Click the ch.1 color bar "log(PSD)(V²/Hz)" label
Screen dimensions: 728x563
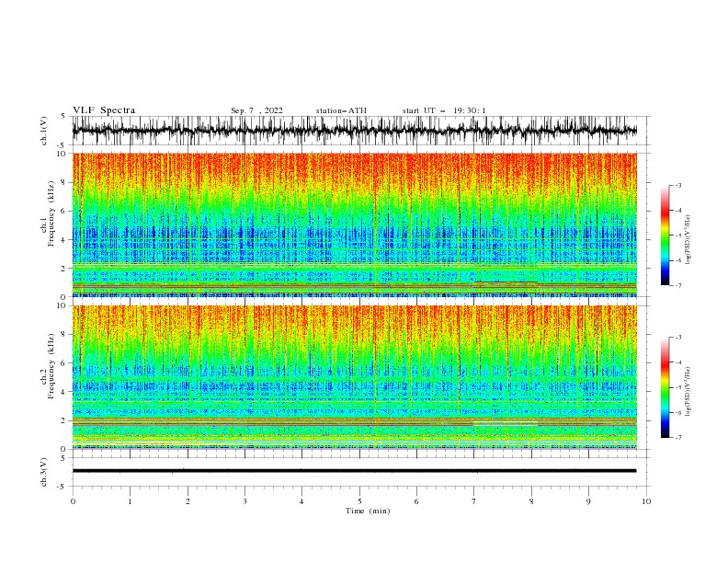click(x=688, y=240)
